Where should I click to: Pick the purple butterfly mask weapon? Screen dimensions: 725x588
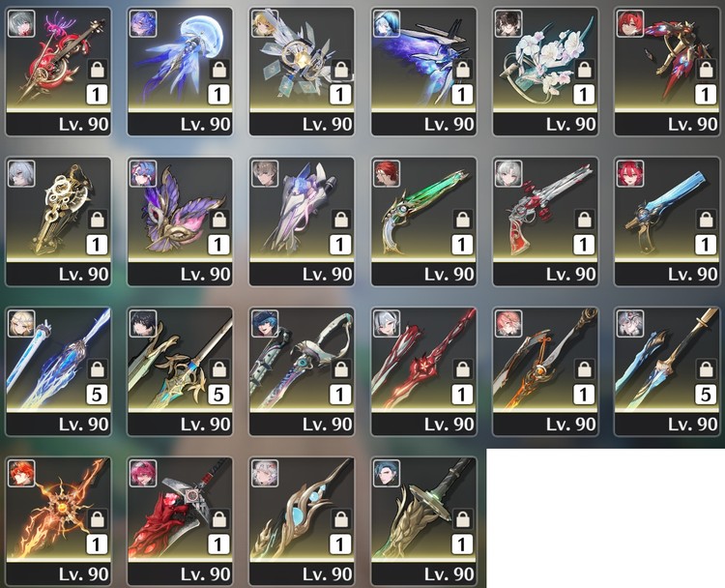point(180,221)
